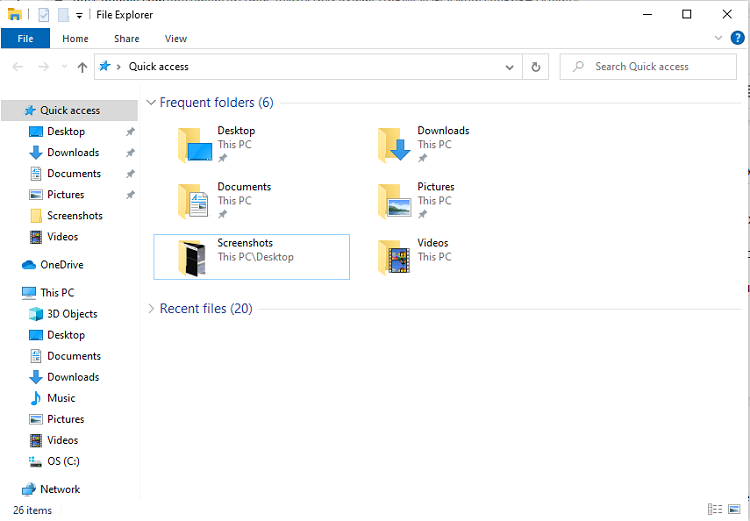Click the File Explorer folder icon in the title bar

(15, 14)
